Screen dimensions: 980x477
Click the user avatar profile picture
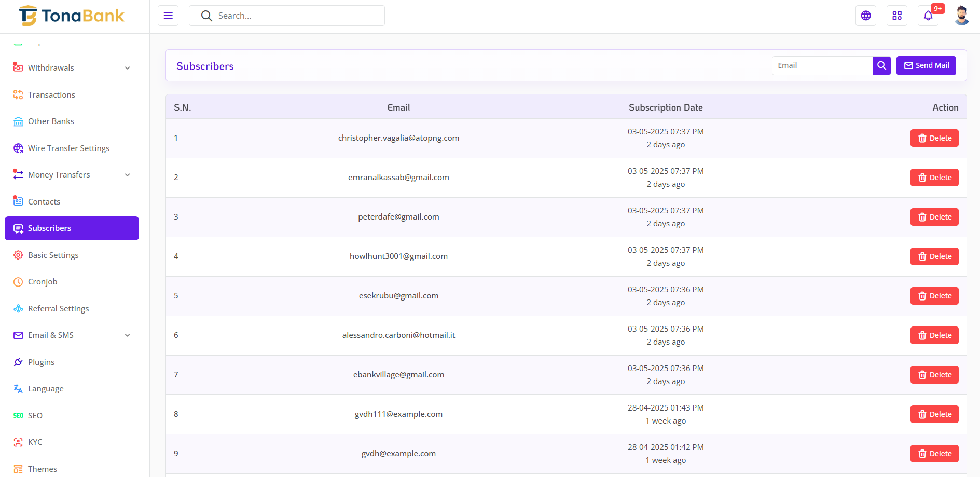[961, 16]
